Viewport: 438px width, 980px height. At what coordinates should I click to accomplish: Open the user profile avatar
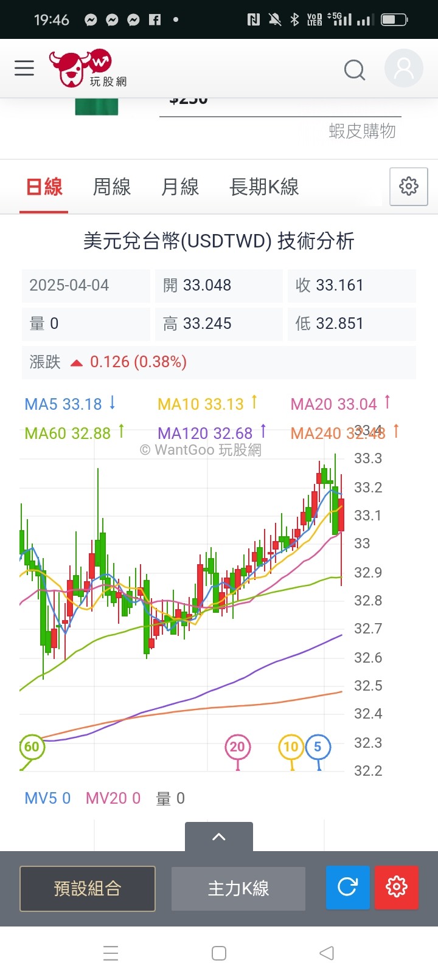coord(404,69)
